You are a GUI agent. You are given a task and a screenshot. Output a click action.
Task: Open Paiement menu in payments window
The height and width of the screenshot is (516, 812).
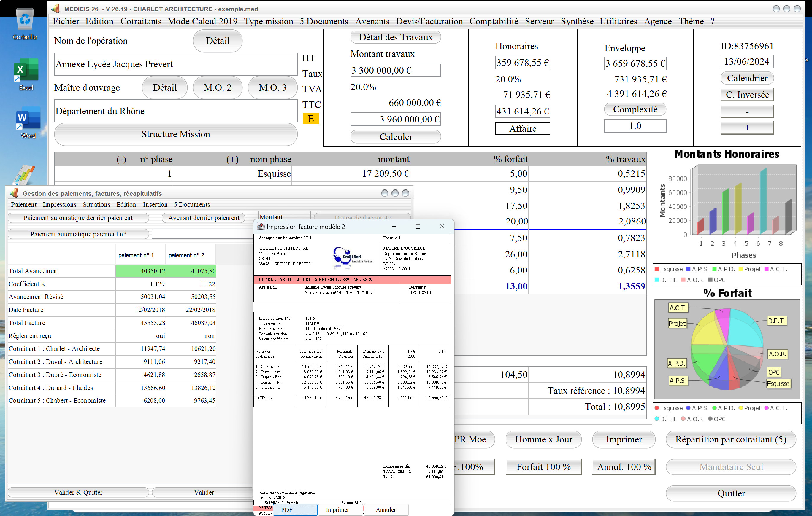point(24,204)
